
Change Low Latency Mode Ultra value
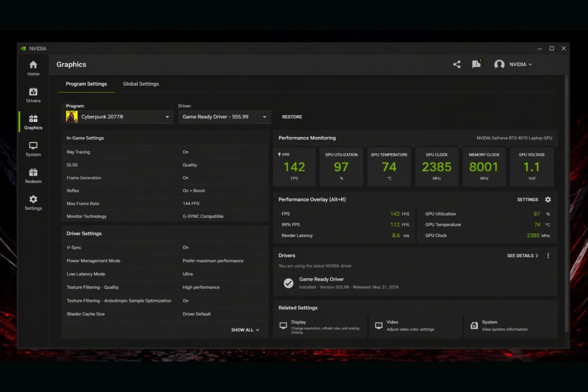188,274
